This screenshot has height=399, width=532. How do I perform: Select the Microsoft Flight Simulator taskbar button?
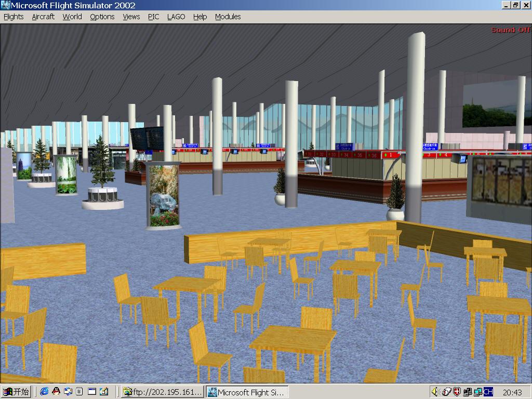coord(247,392)
